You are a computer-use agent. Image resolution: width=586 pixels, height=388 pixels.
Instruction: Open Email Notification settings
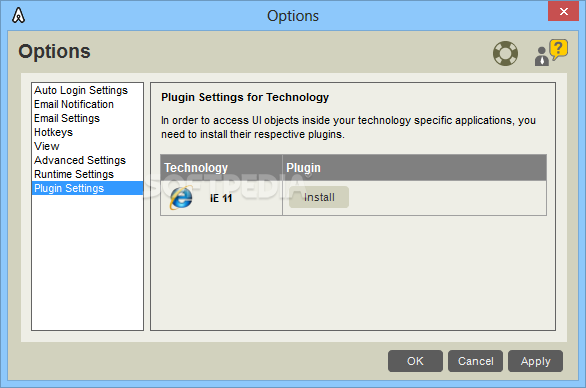pyautogui.click(x=87, y=104)
